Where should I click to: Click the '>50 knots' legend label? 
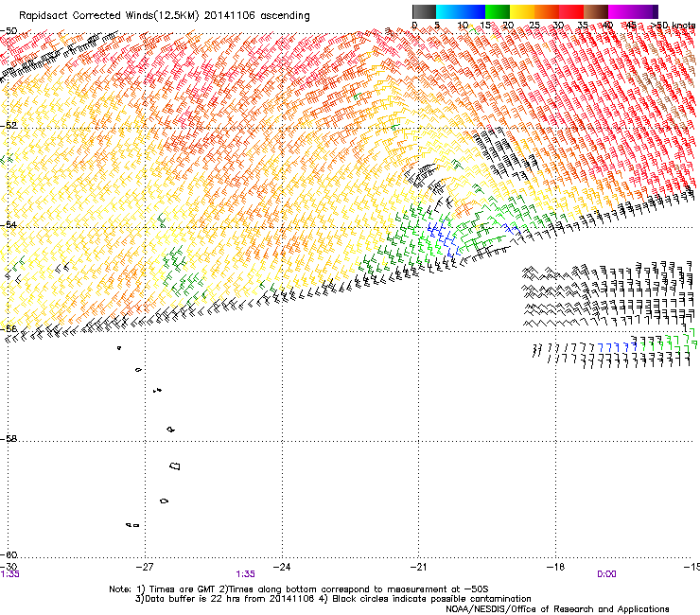tap(673, 26)
